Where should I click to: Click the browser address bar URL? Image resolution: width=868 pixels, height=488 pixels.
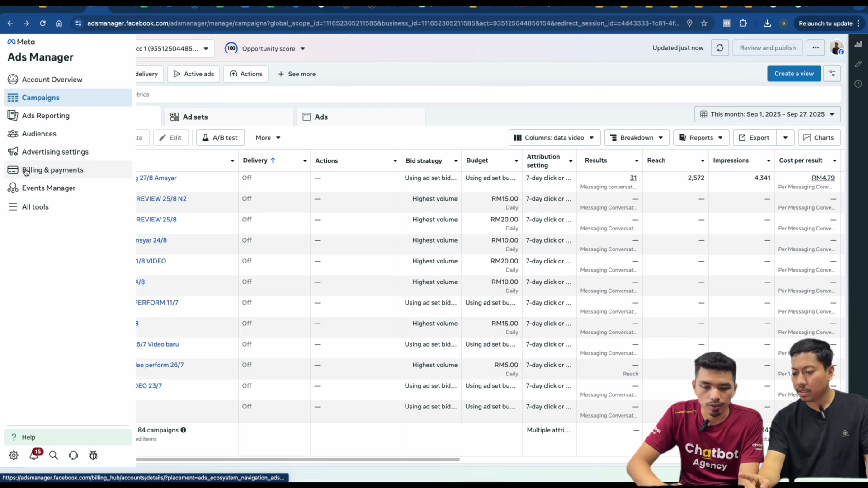click(x=382, y=23)
